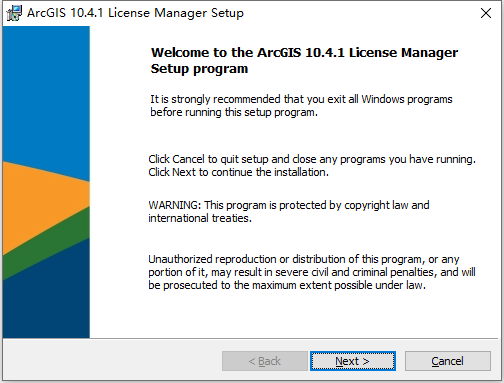
Task: Click the title bar text ArcGIS 10.4.1 License Manager Setup
Action: click(x=135, y=13)
